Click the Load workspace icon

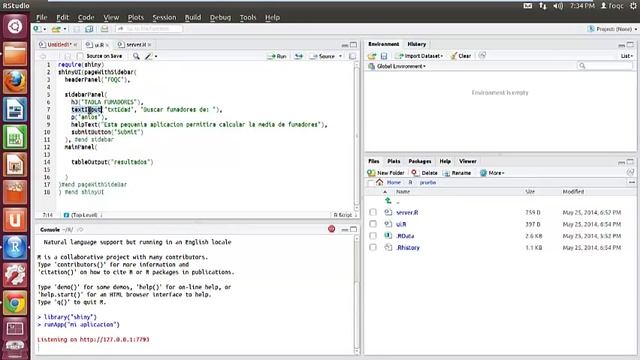(371, 56)
